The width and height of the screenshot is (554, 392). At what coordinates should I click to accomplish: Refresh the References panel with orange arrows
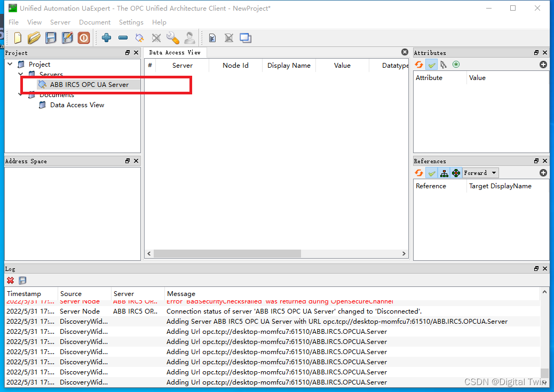tap(419, 173)
